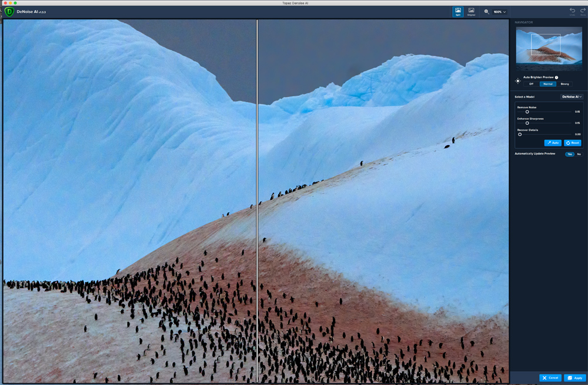Open Auto Brighten Preview help icon
Viewport: 588px width, 385px height.
tap(556, 77)
